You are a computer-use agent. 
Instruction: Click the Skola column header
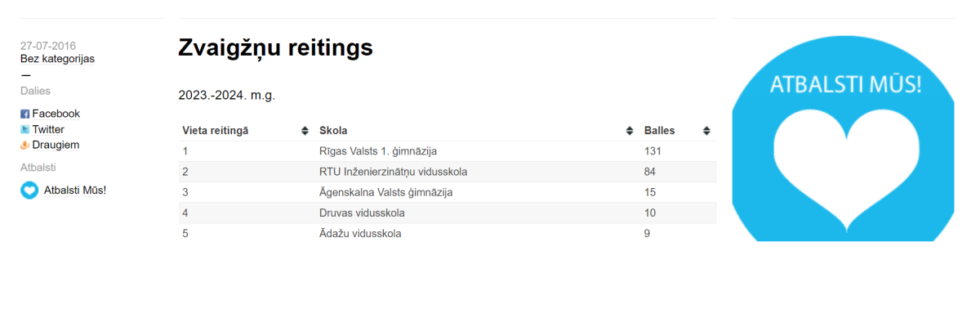tap(333, 131)
